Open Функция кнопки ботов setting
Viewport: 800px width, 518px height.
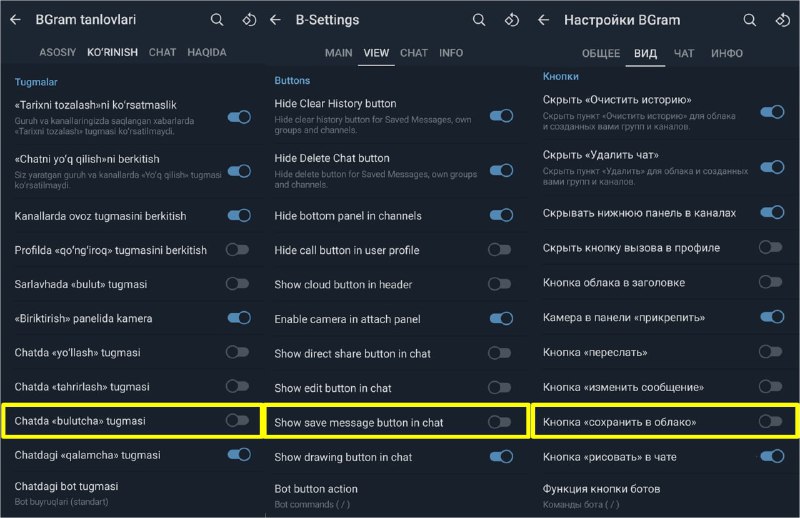(x=666, y=496)
